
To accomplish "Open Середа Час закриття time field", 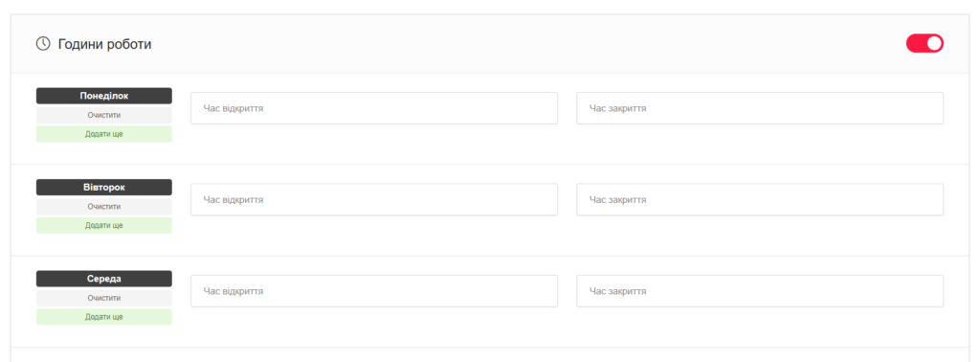I will (759, 291).
